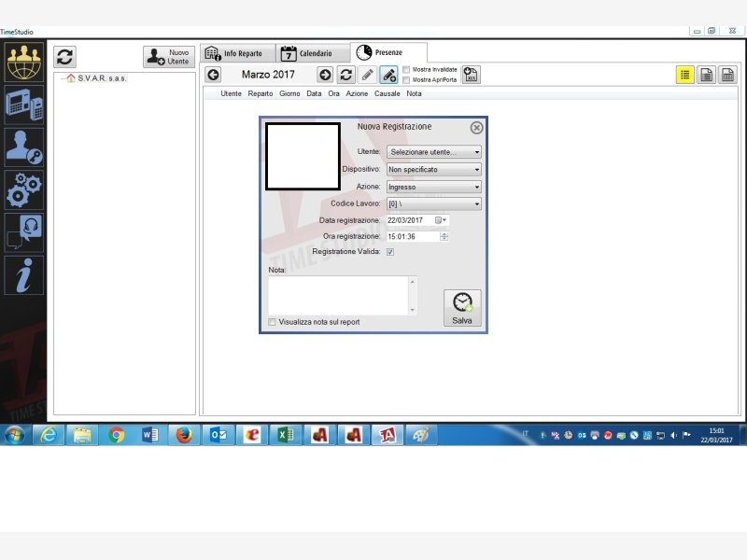Go to previous month arrow
The width and height of the screenshot is (747, 560).
[x=214, y=75]
